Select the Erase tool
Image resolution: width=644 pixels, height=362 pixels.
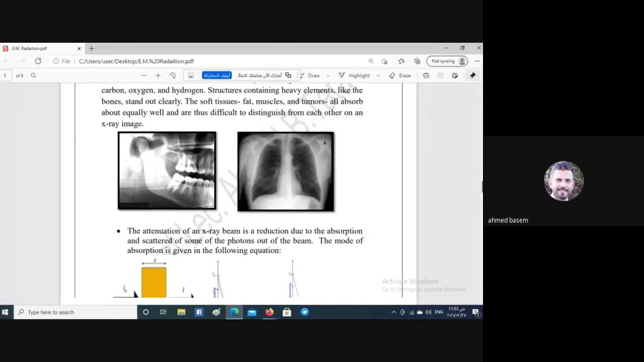point(400,75)
